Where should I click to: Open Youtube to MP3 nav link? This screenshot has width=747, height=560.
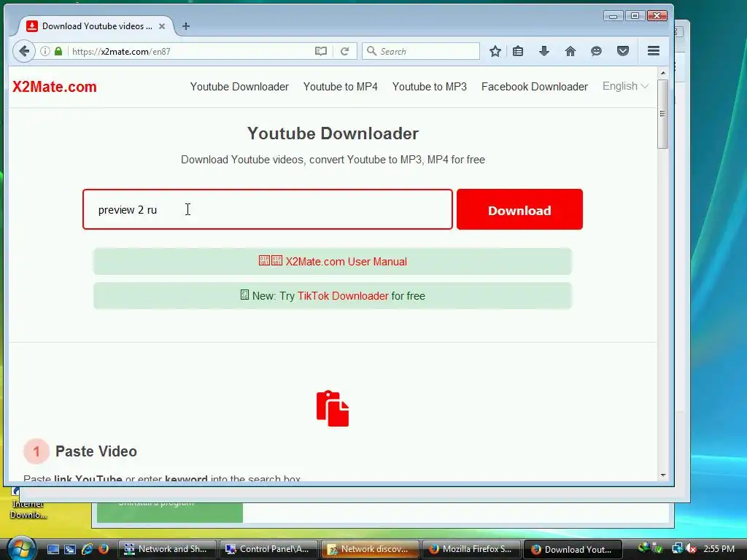click(x=429, y=87)
